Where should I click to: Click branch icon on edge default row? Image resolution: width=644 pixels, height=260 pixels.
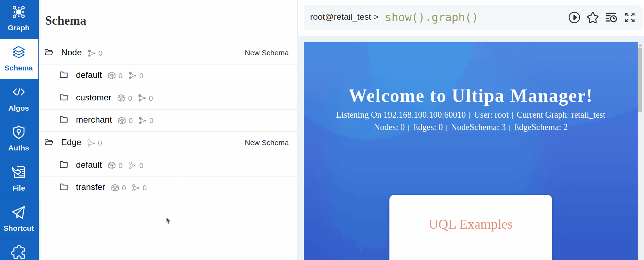(x=132, y=165)
